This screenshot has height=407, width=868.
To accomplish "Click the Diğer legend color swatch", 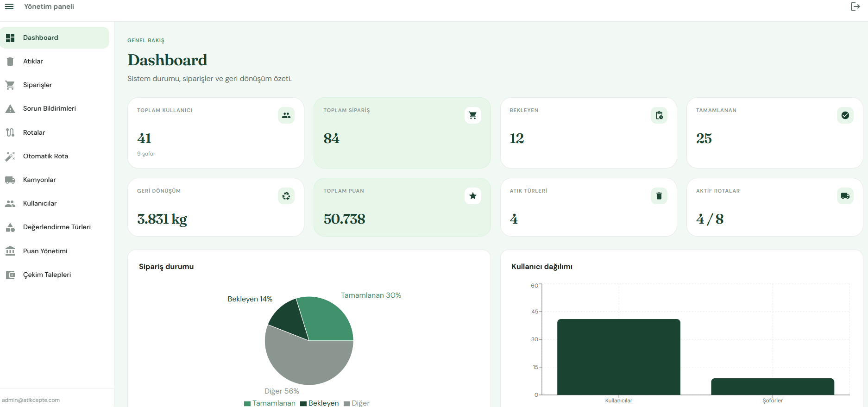I will point(346,404).
